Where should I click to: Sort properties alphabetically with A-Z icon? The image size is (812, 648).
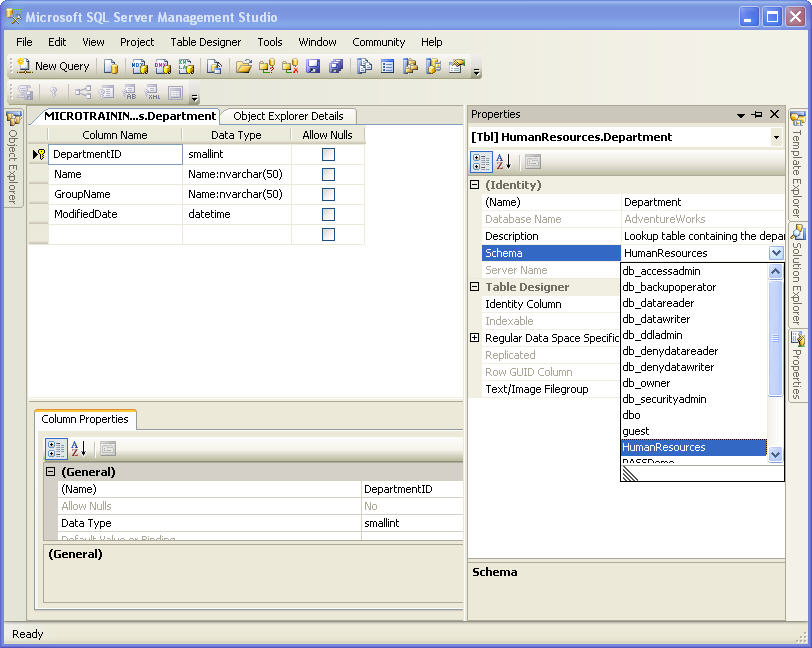[504, 162]
